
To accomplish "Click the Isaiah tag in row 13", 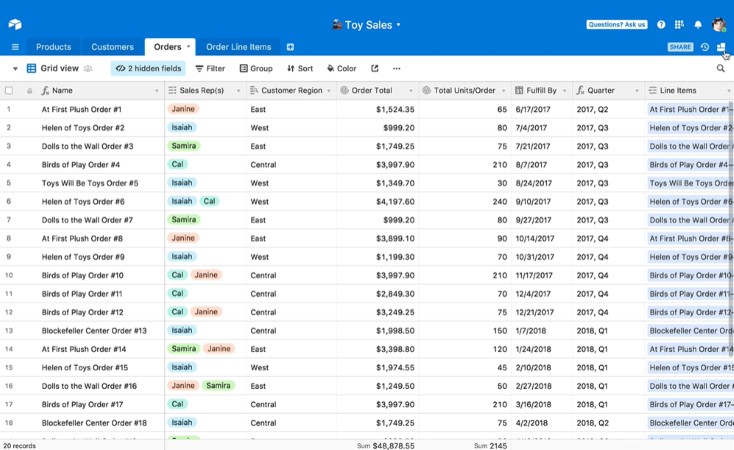I will [182, 330].
